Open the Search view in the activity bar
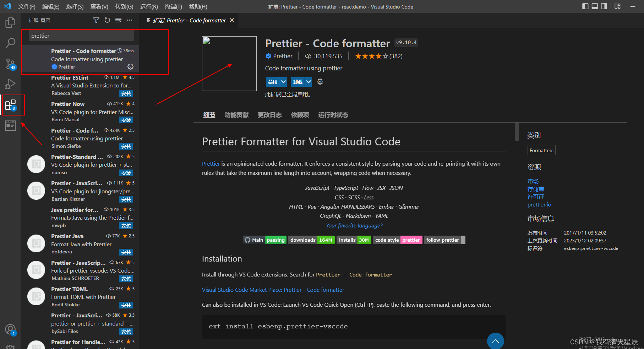644x349 pixels. point(10,43)
